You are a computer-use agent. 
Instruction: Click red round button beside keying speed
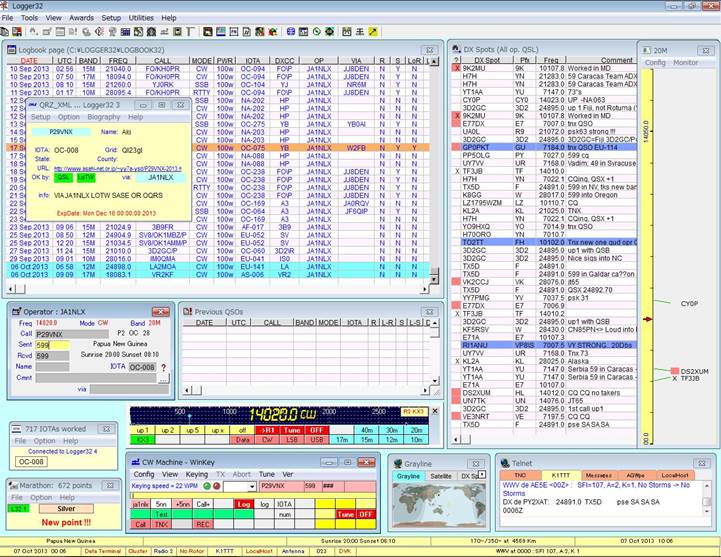click(217, 486)
